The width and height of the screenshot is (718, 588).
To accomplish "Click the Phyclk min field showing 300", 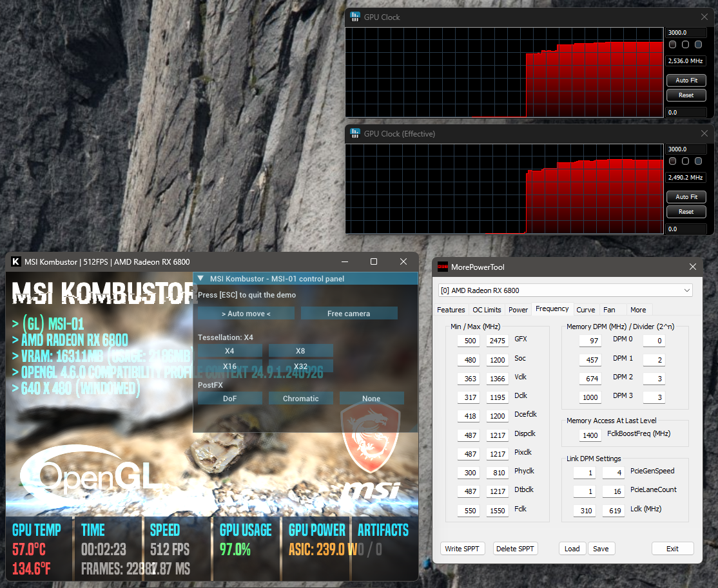I will (469, 473).
